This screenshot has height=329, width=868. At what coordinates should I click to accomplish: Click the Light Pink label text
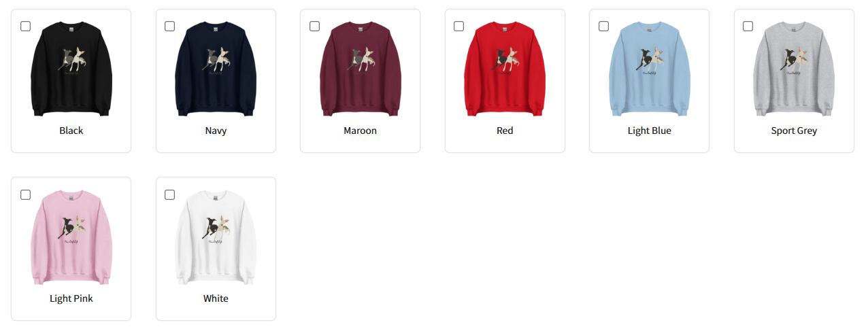pos(71,298)
